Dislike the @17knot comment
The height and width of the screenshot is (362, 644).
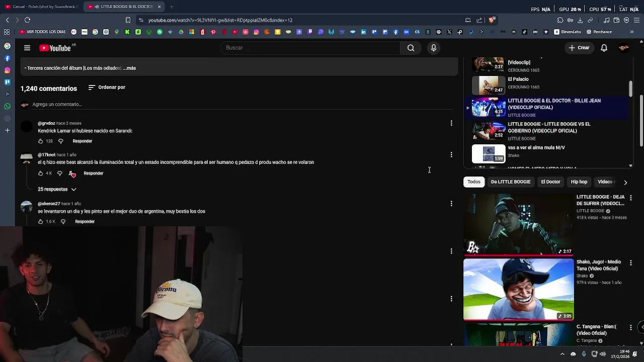(59, 173)
